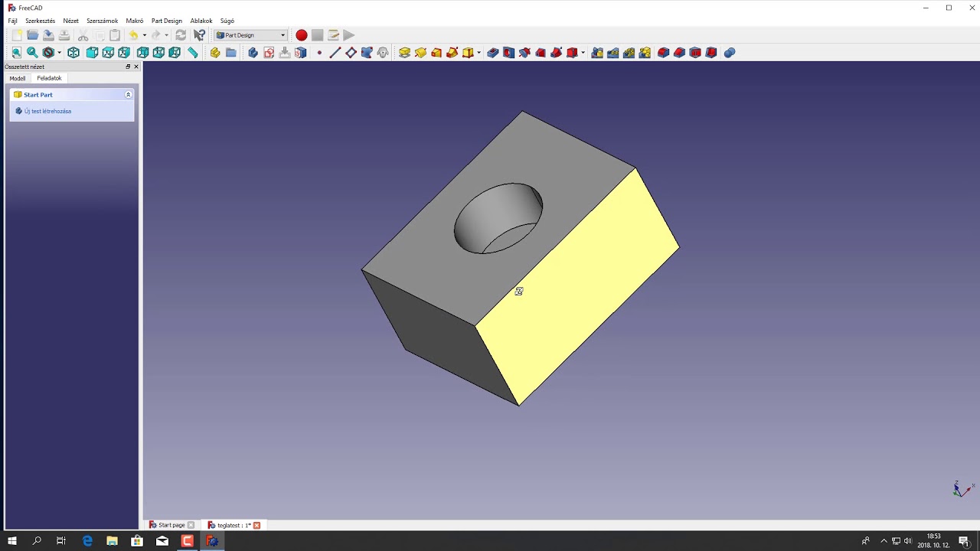
Task: Click the cylindrical hole in the box
Action: coord(498,218)
